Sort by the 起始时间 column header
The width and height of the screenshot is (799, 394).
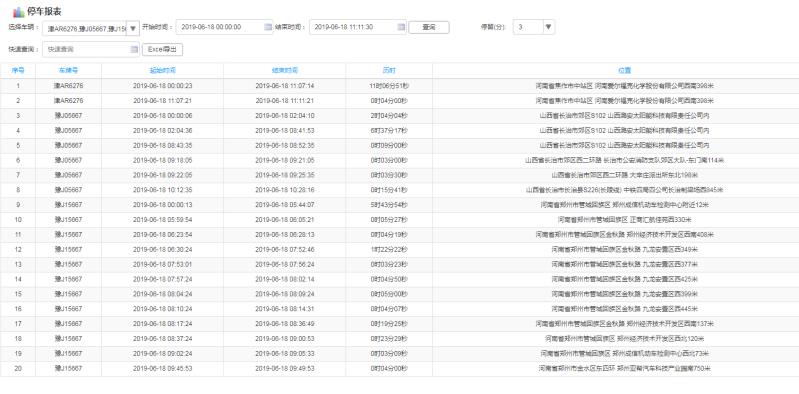coord(163,70)
